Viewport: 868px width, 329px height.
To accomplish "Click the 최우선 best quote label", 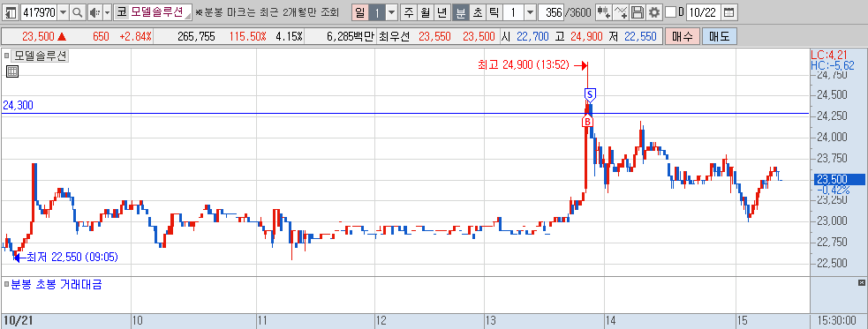I will point(394,36).
